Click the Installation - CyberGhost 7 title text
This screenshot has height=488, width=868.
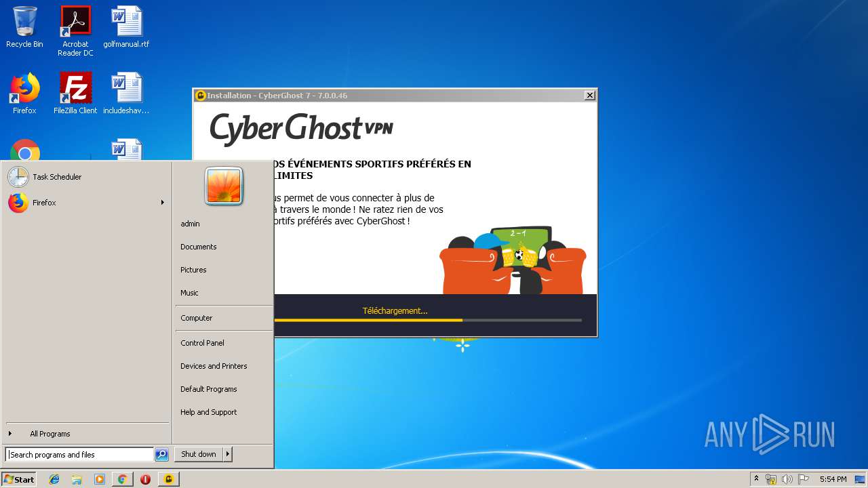[277, 96]
